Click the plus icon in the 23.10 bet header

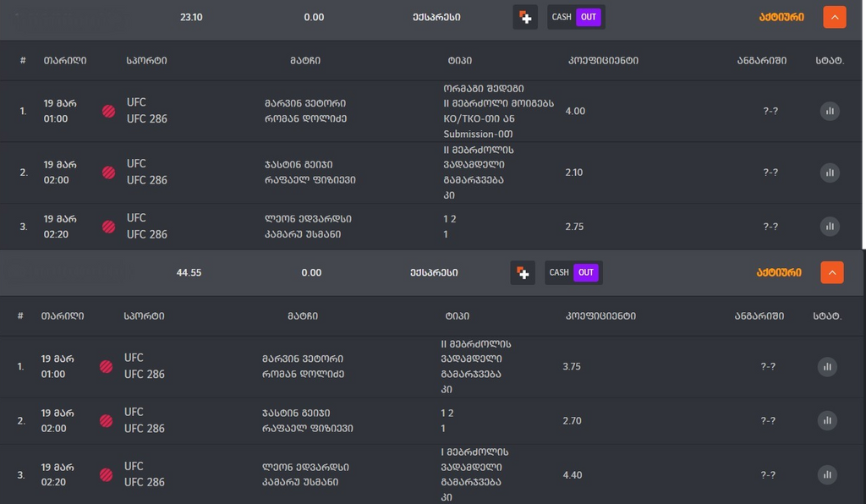[x=525, y=17]
